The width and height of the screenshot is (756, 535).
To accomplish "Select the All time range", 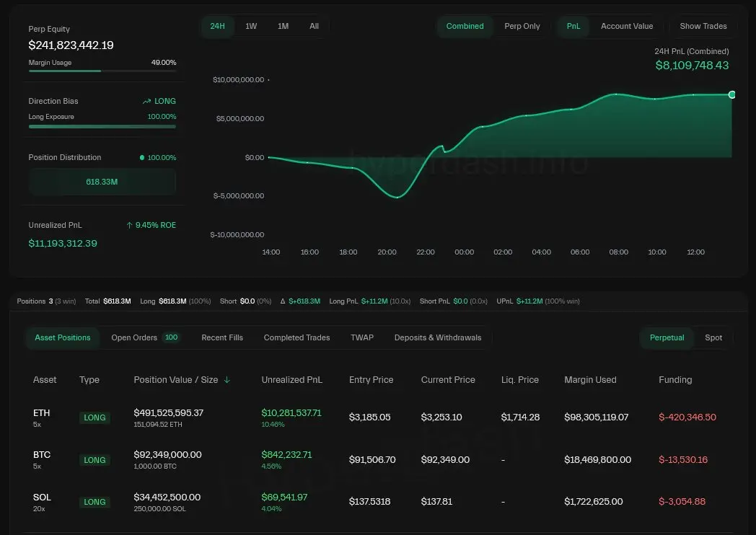I will (x=314, y=26).
